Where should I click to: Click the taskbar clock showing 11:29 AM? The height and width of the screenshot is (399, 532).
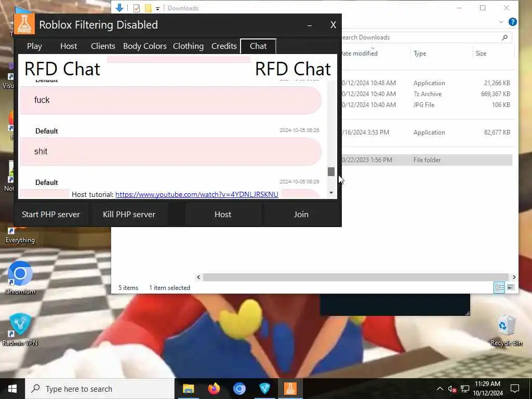click(487, 389)
